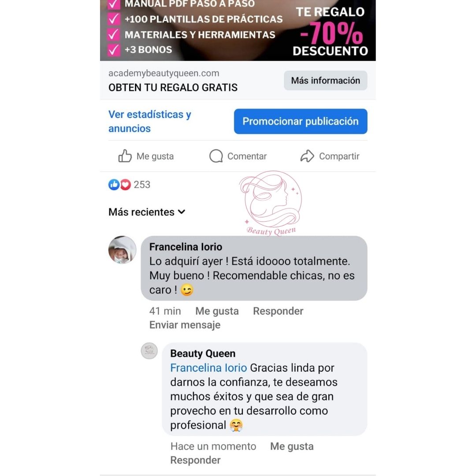Tap the Comentar speech bubble icon
Viewport: 476px width, 476px height.
[216, 156]
